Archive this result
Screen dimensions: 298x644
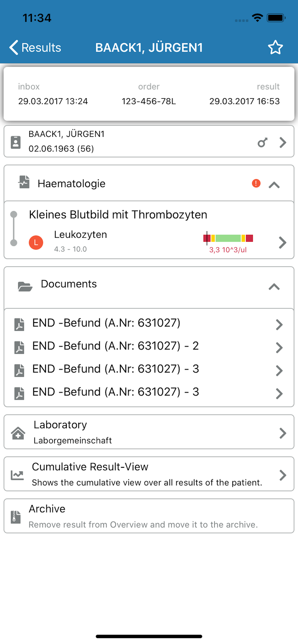pos(149,516)
